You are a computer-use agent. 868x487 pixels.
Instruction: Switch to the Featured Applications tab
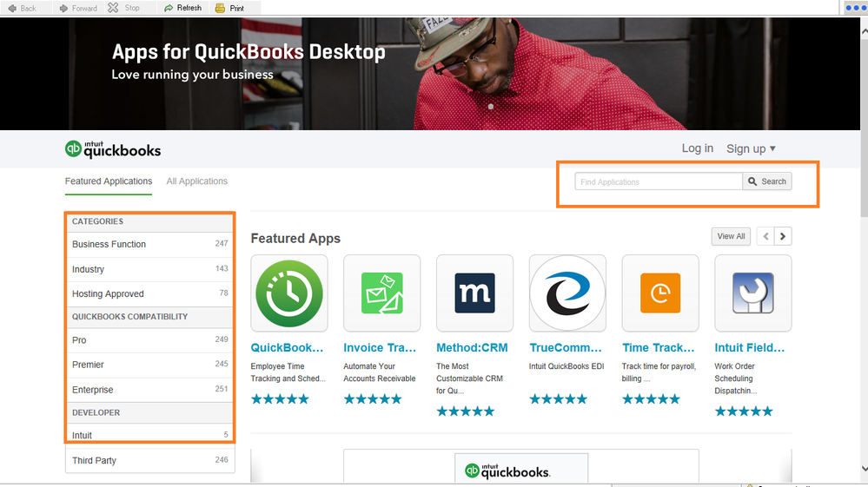click(x=109, y=181)
